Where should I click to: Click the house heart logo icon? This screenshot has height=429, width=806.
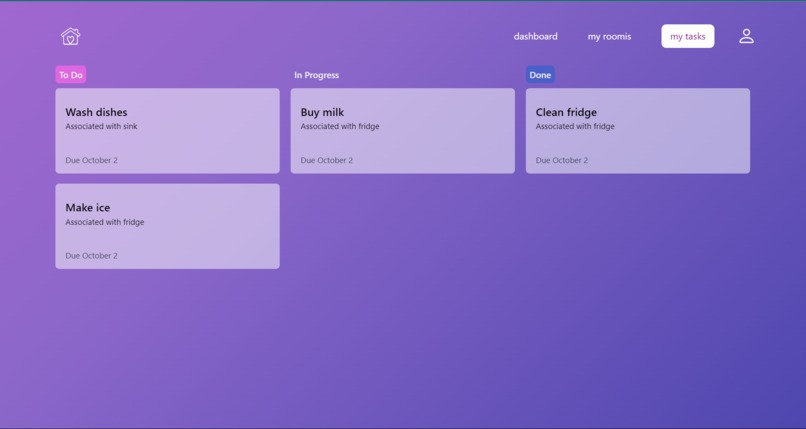70,36
